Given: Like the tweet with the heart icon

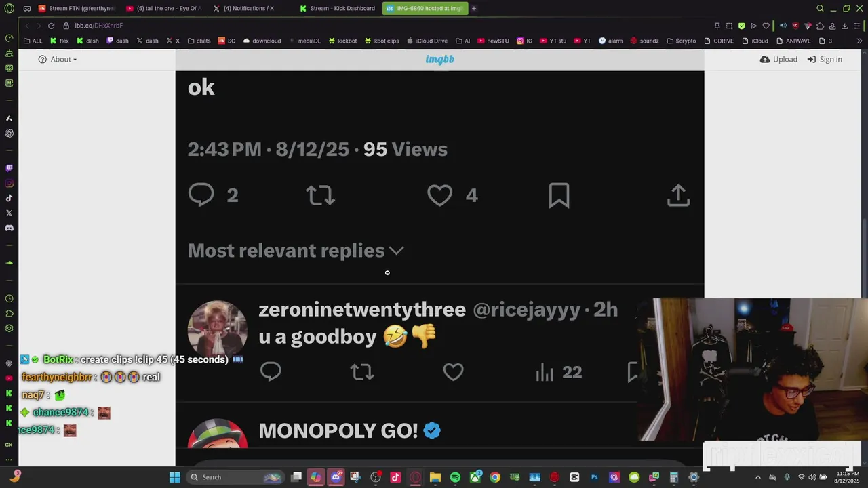Looking at the screenshot, I should pyautogui.click(x=439, y=195).
